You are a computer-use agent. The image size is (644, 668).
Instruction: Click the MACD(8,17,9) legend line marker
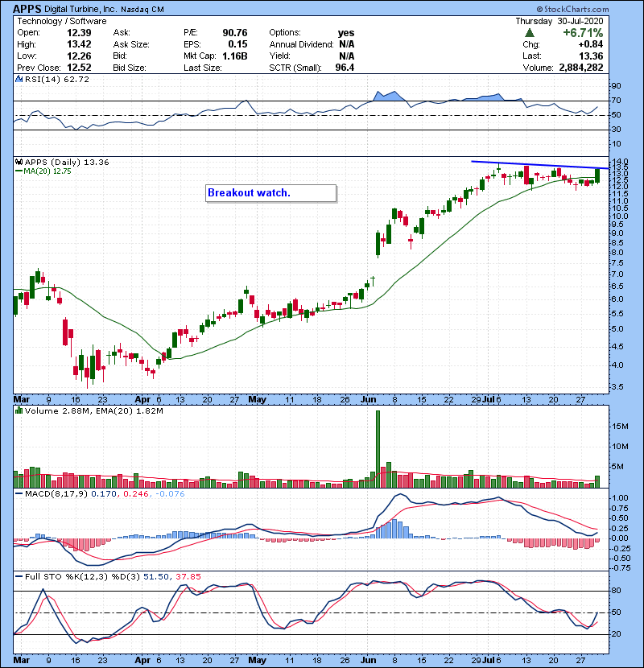[19, 494]
